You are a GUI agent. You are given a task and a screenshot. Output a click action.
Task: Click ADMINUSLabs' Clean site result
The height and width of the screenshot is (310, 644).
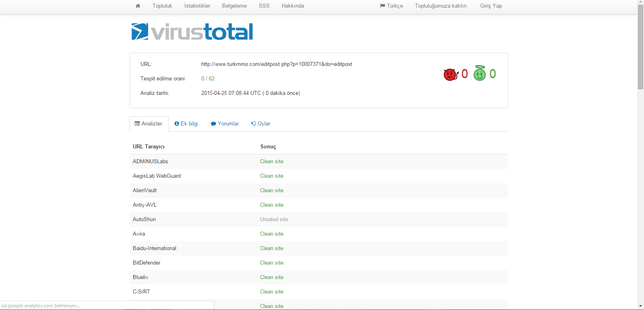(272, 162)
